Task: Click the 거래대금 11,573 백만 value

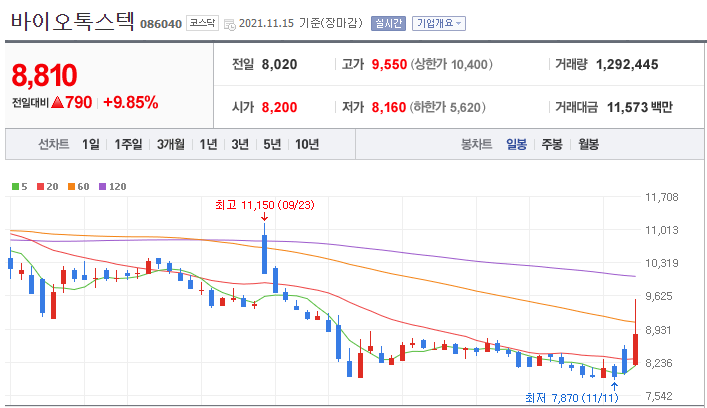Action: click(x=639, y=107)
